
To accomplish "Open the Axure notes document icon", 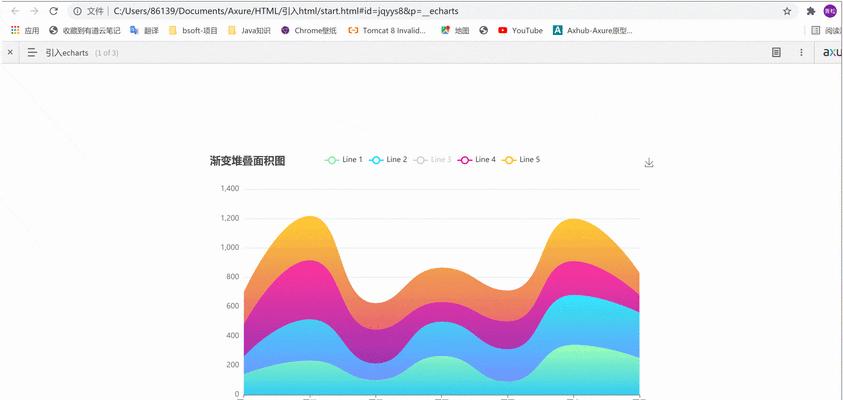I will click(776, 52).
